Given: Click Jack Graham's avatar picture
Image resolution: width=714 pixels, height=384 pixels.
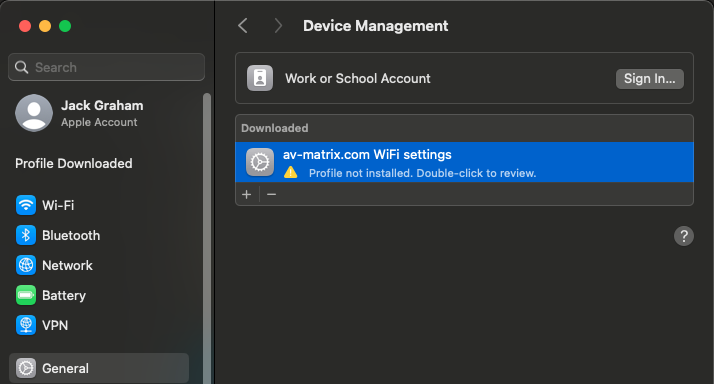Looking at the screenshot, I should pos(34,113).
